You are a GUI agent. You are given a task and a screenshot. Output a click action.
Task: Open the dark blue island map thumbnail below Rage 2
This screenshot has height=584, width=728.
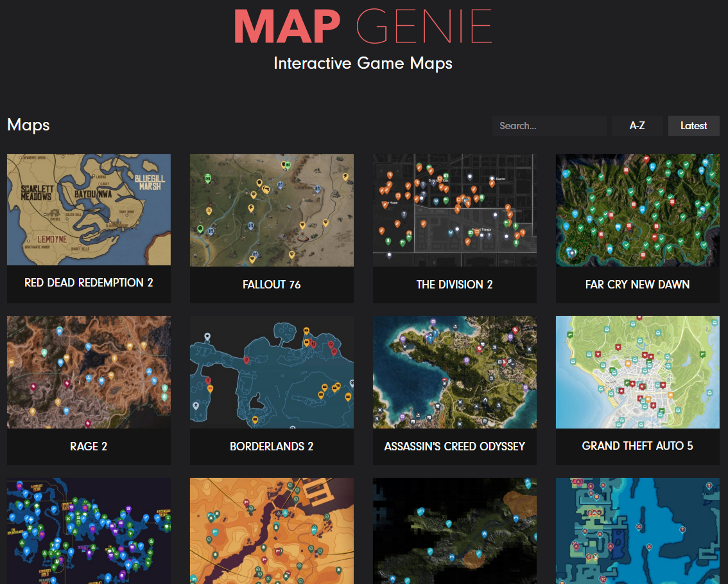click(x=89, y=531)
